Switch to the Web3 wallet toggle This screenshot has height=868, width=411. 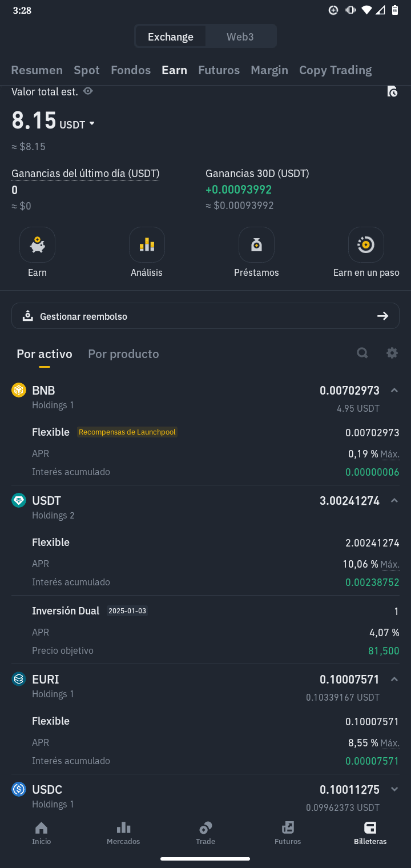[x=240, y=37]
